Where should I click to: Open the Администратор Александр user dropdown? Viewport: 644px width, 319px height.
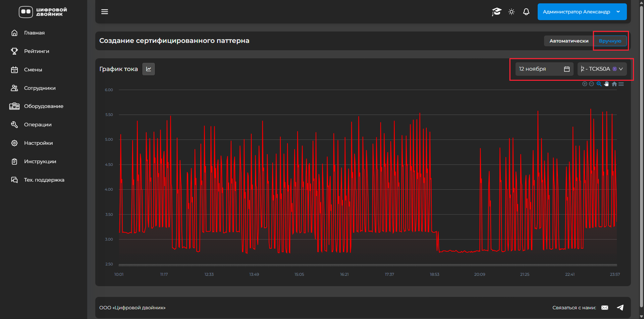pyautogui.click(x=582, y=12)
